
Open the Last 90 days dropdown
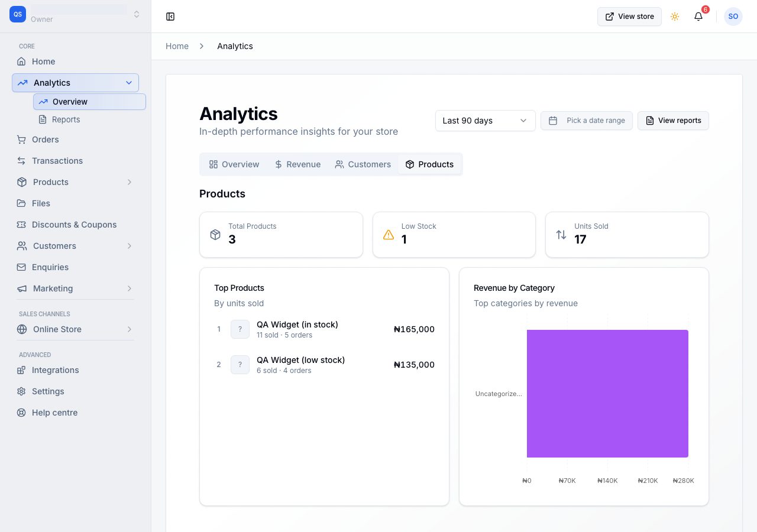tap(486, 121)
